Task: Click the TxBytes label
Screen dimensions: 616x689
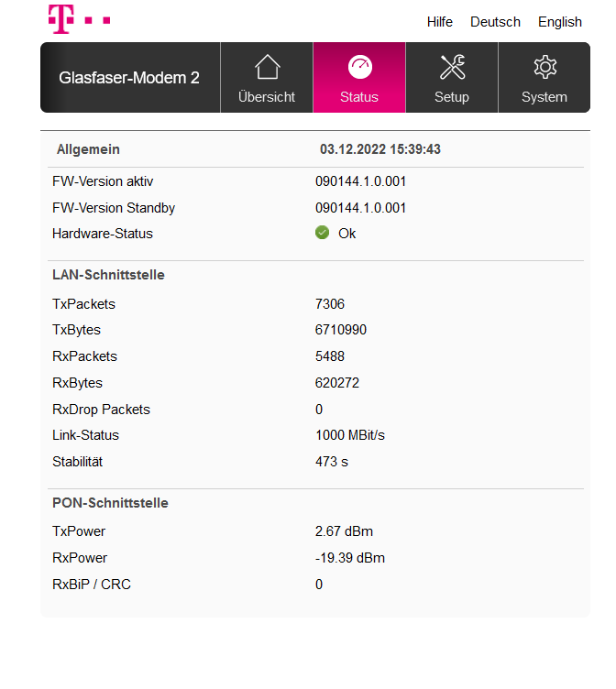Action: [x=76, y=330]
